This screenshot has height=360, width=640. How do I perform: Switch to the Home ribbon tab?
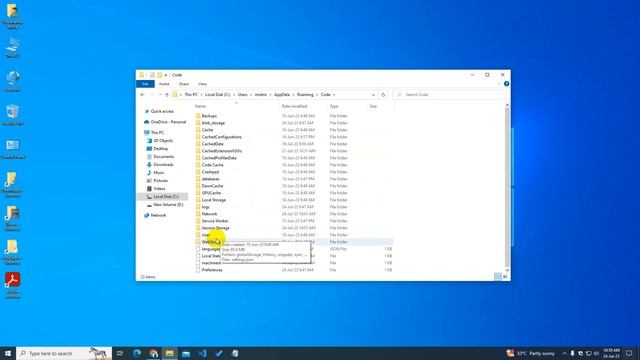tap(164, 84)
